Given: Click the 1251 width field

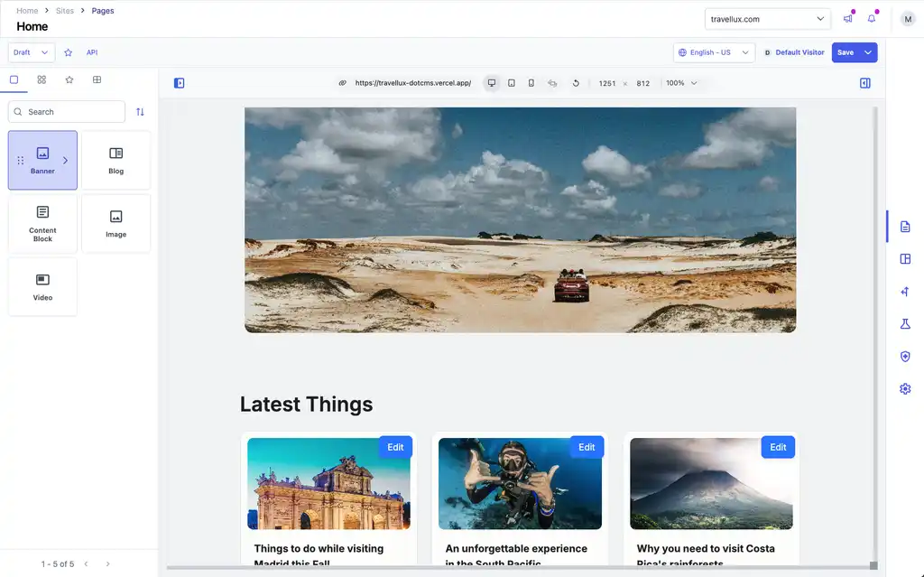Looking at the screenshot, I should 607,83.
